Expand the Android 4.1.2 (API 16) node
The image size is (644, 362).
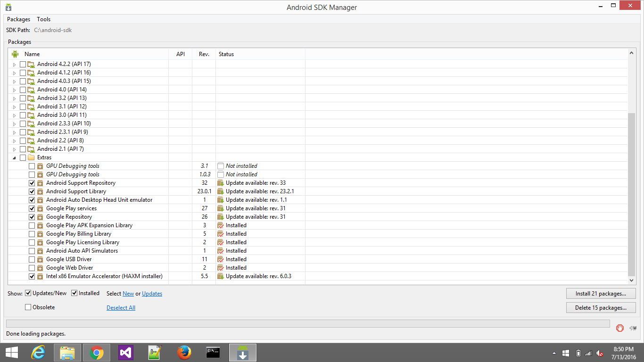(x=14, y=73)
